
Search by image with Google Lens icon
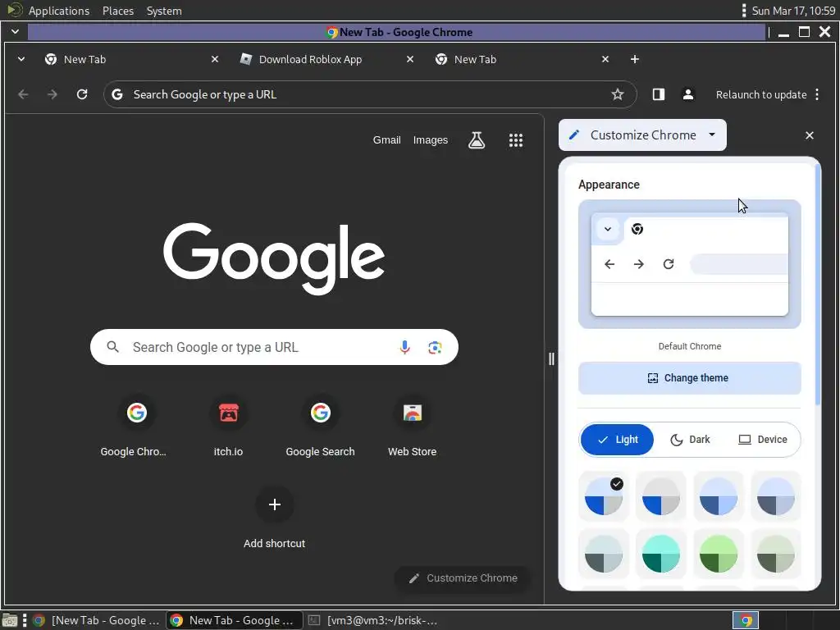point(435,347)
